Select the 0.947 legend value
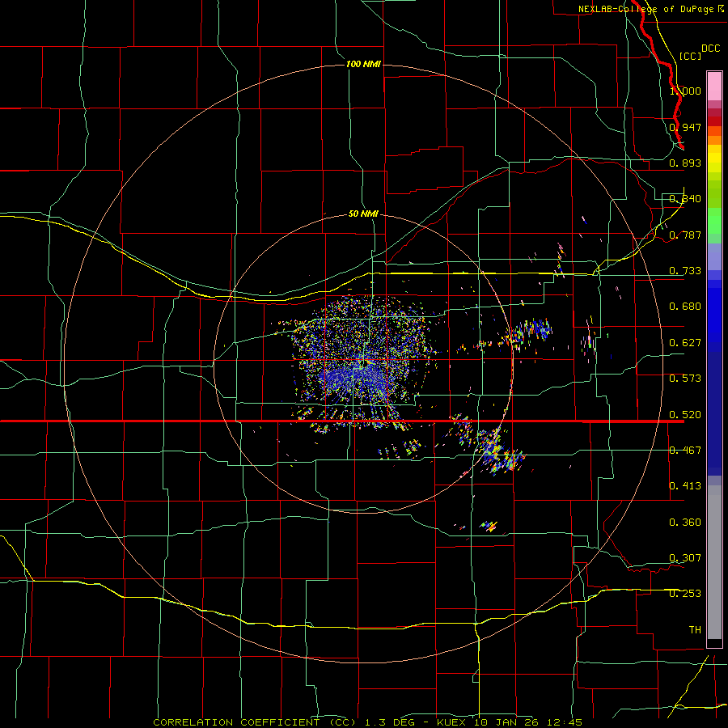 685,127
